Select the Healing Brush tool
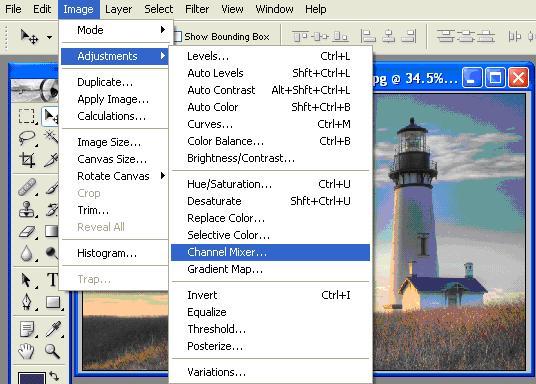 27,187
